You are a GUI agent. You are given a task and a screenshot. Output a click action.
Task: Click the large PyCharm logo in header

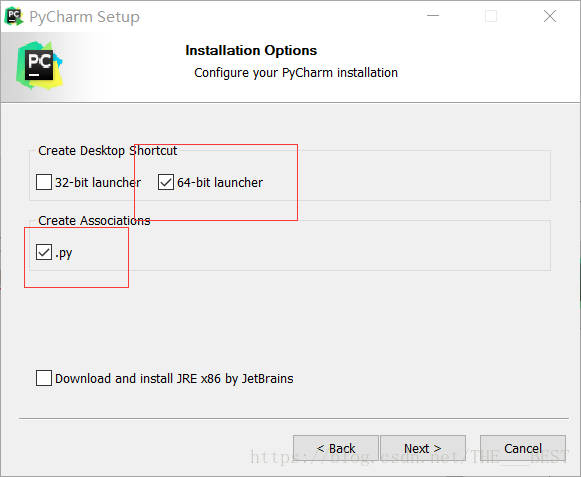pyautogui.click(x=39, y=66)
